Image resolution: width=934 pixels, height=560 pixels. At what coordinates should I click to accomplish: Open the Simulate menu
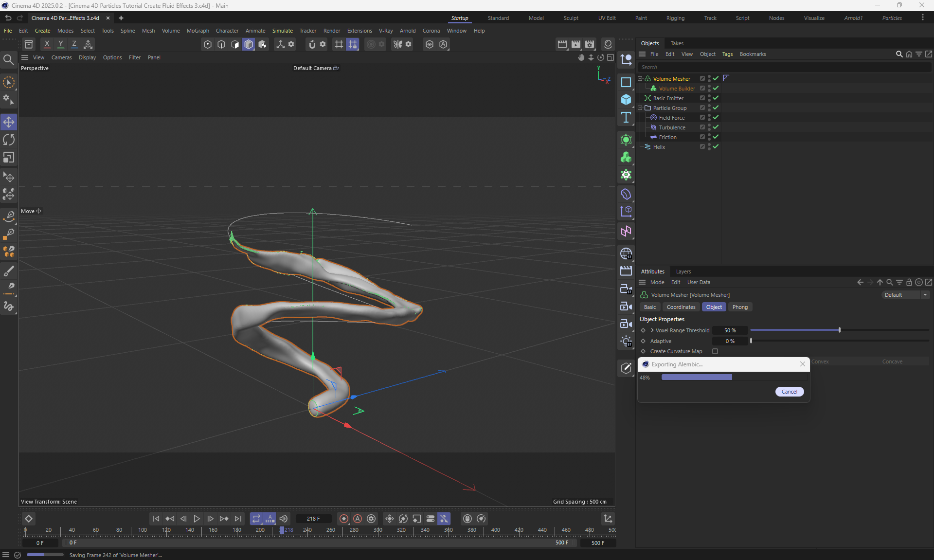pyautogui.click(x=282, y=31)
